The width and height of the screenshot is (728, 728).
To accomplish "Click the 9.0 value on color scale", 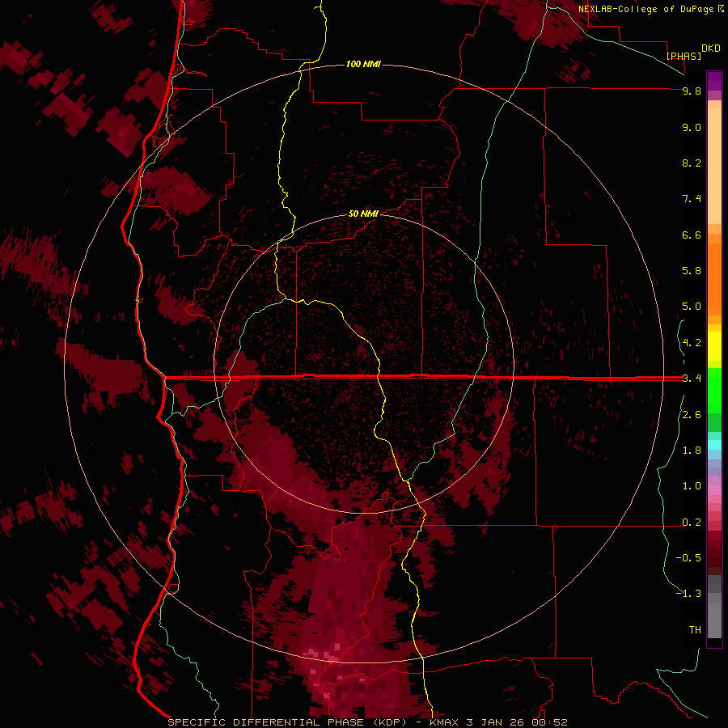I will tap(692, 127).
